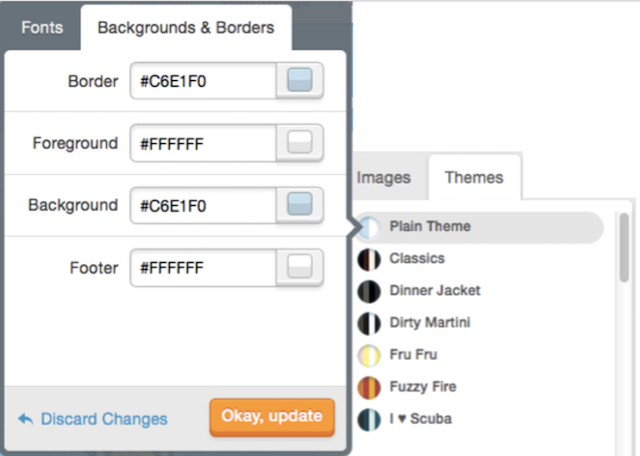Screen dimensions: 640x456
Task: Click the Fuzzy Fire theme icon
Action: 369,387
